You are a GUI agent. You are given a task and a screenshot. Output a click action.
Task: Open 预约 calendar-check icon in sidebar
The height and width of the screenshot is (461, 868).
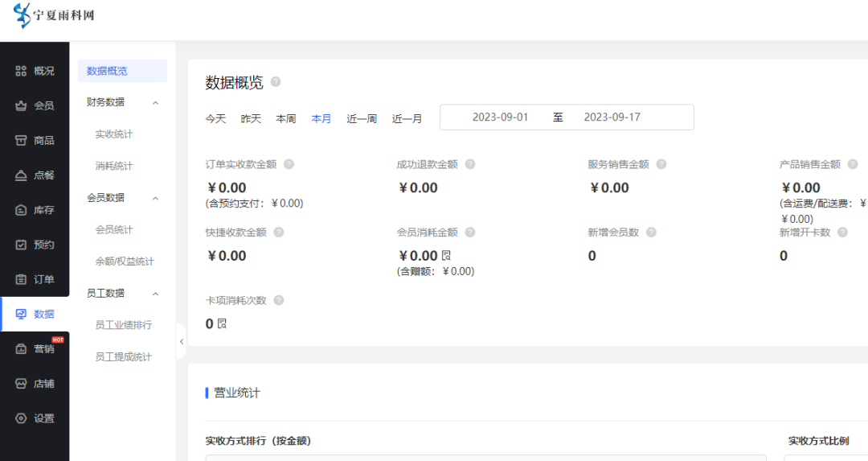(x=21, y=245)
